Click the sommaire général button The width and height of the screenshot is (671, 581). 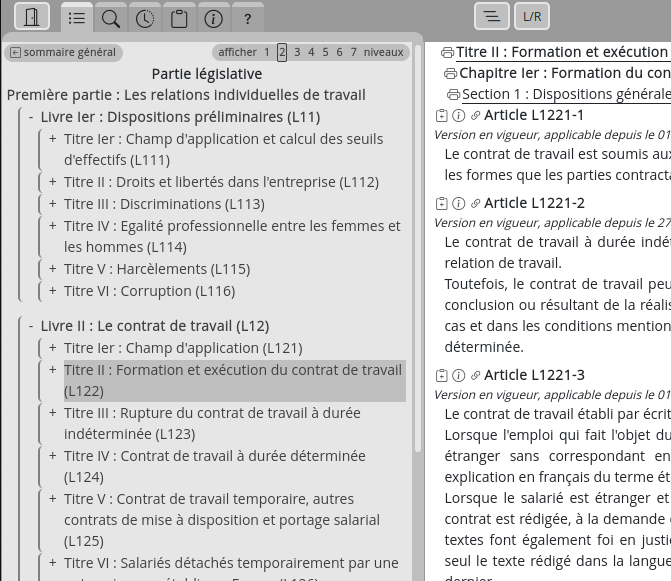pos(63,52)
